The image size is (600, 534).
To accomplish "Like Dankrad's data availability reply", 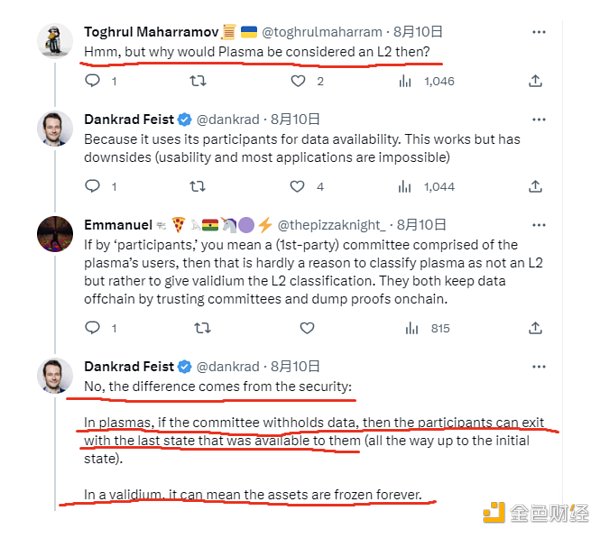I will click(298, 186).
